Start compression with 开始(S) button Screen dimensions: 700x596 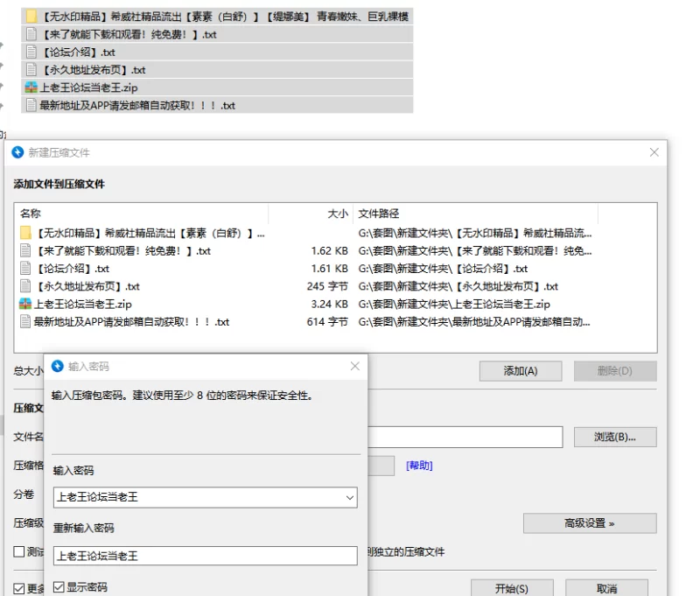click(512, 588)
